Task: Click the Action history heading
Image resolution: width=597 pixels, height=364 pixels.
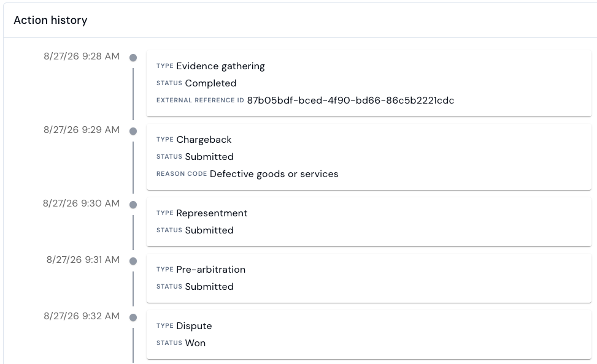Action: point(51,20)
